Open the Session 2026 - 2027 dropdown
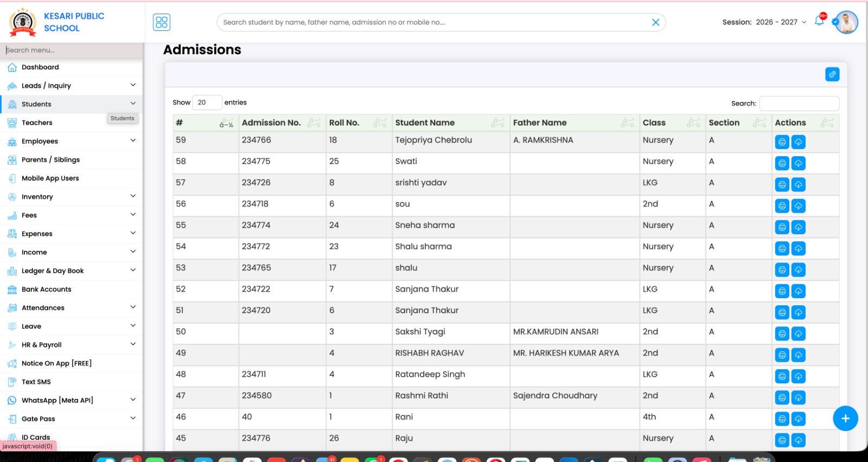Viewport: 868px width, 462px height. pos(764,22)
